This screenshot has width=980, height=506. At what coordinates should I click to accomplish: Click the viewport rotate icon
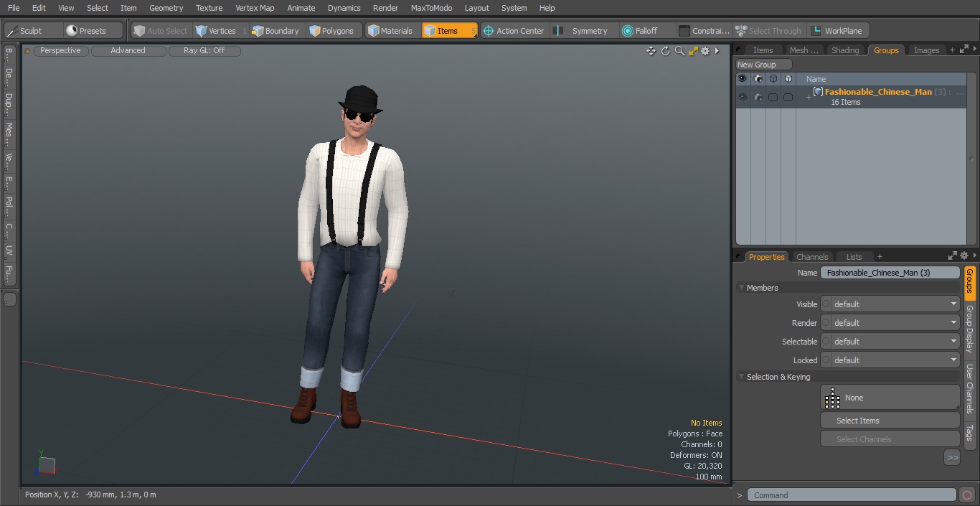[x=665, y=51]
